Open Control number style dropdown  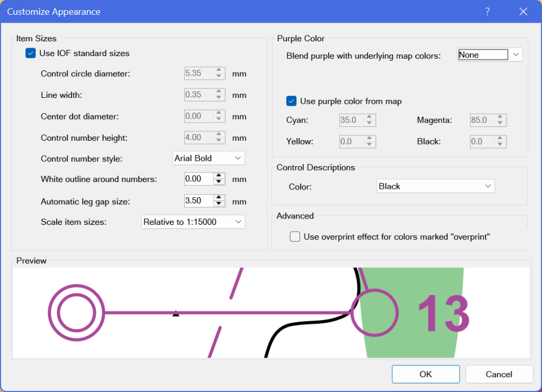209,158
